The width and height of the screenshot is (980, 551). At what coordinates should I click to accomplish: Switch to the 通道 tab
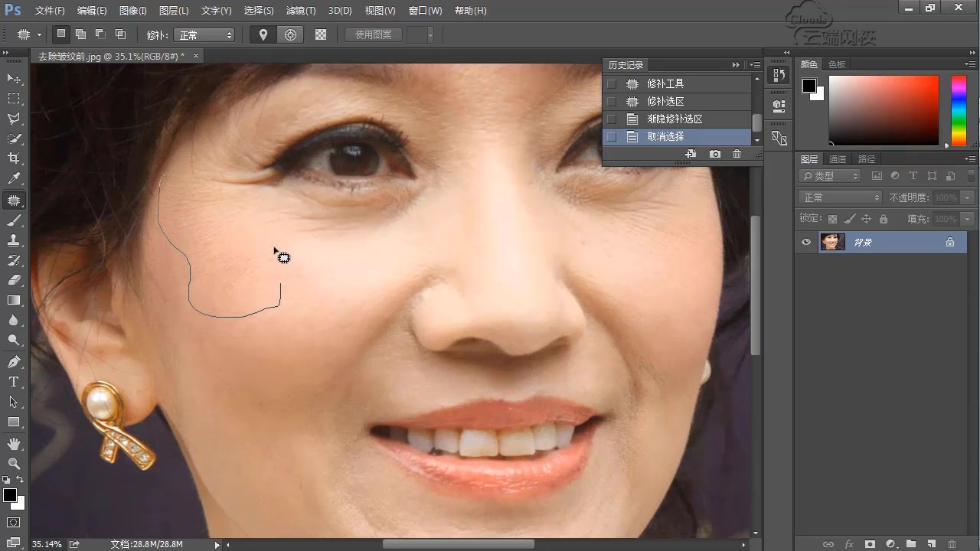point(838,159)
